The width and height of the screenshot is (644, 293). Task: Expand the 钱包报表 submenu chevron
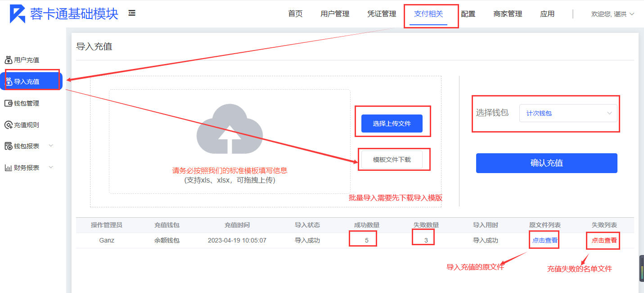click(x=51, y=146)
